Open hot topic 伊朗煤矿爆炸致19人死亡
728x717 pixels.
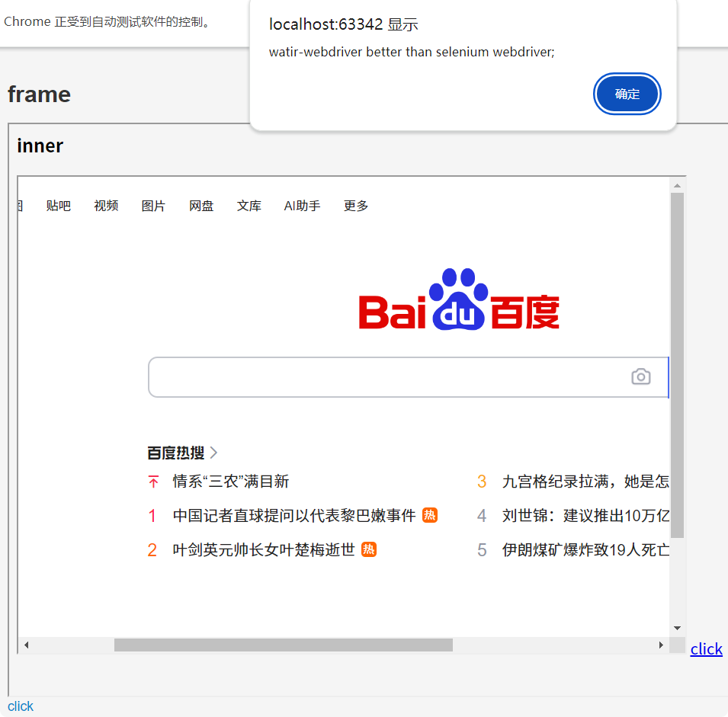tap(585, 550)
